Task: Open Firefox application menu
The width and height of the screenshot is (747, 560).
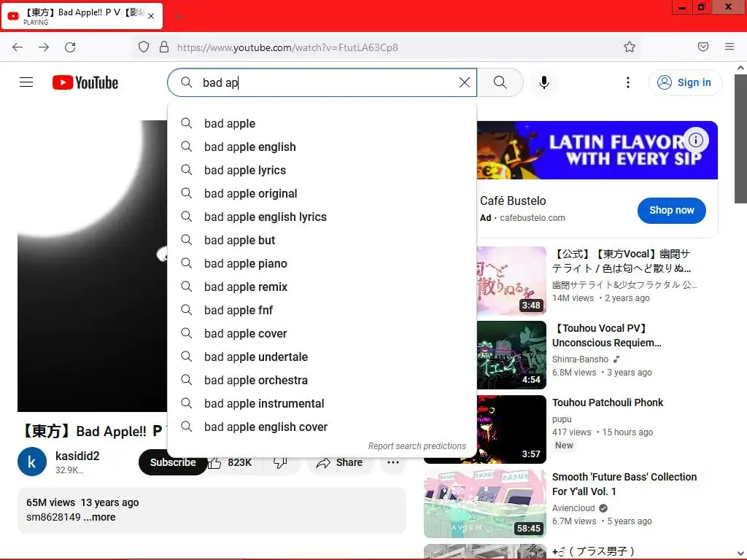Action: tap(729, 47)
